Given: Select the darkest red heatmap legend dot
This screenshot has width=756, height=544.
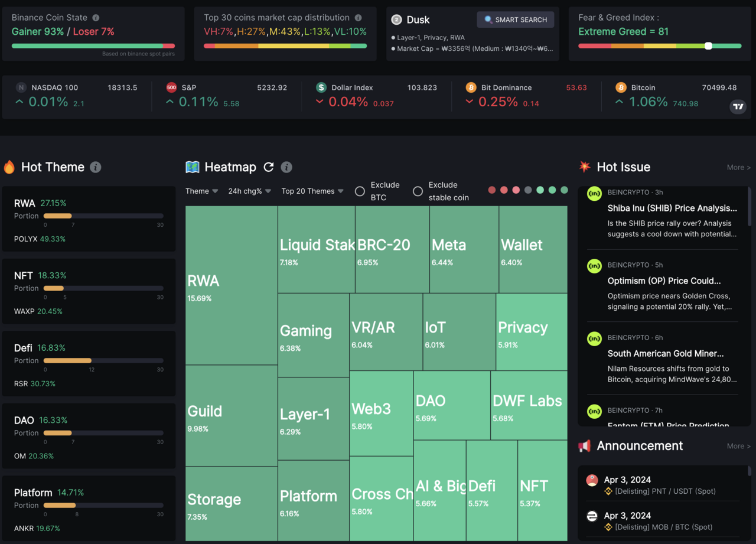Looking at the screenshot, I should click(492, 190).
